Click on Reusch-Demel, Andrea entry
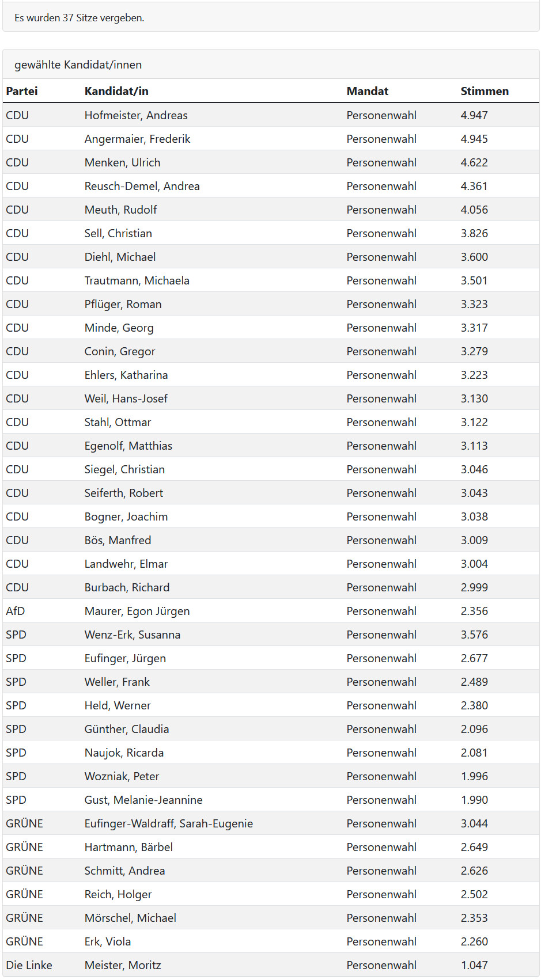This screenshot has width=541, height=980. click(142, 186)
